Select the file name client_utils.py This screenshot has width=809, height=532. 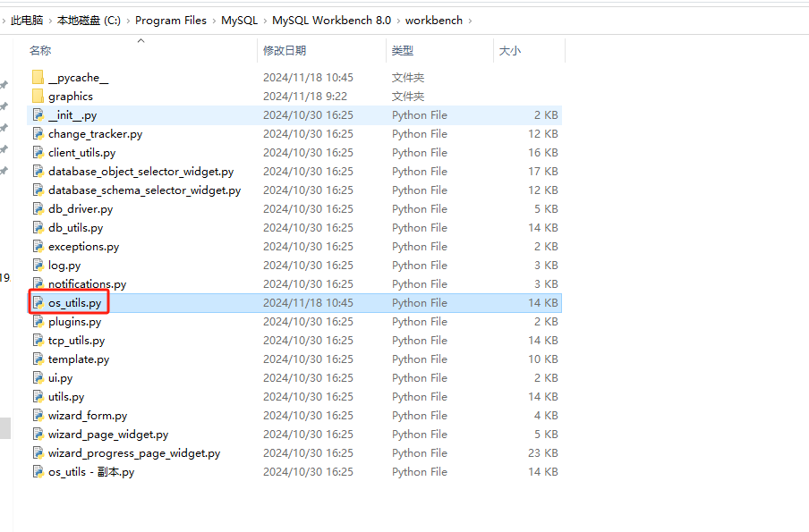(82, 153)
